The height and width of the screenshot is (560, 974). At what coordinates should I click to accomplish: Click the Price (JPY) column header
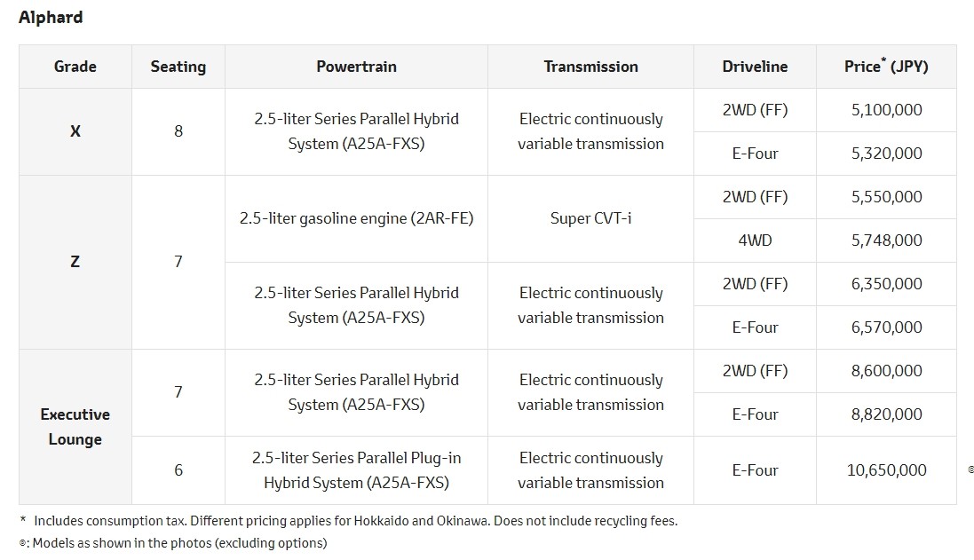tap(886, 67)
